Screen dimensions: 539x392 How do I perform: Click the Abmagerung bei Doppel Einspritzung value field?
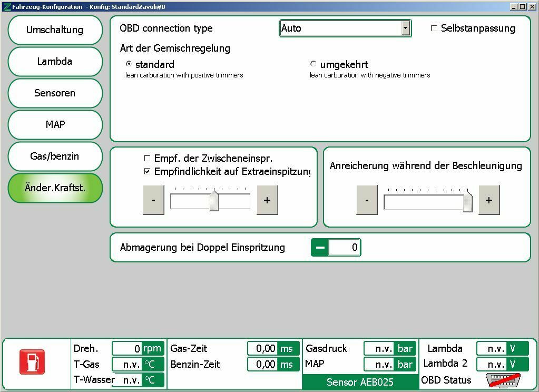(344, 248)
